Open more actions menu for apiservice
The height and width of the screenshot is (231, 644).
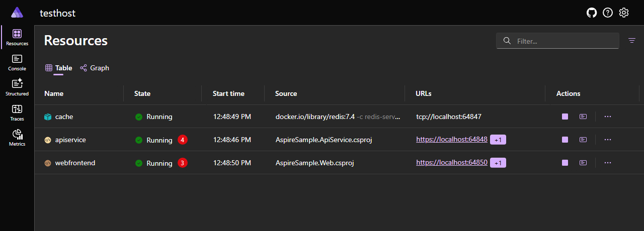[x=608, y=140]
